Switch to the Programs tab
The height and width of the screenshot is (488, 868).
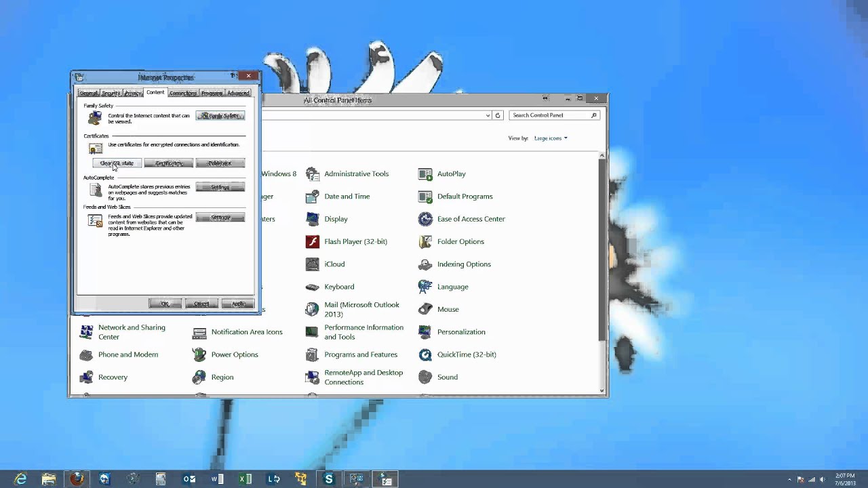coord(212,93)
